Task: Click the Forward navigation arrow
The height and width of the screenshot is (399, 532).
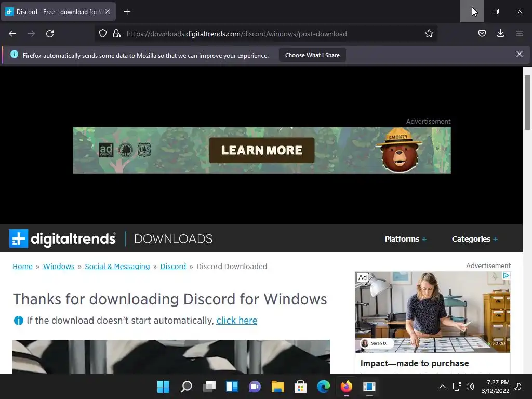Action: 31,34
